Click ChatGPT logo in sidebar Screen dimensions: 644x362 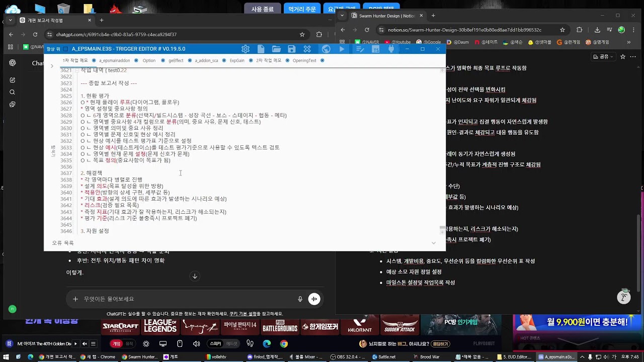pyautogui.click(x=13, y=63)
